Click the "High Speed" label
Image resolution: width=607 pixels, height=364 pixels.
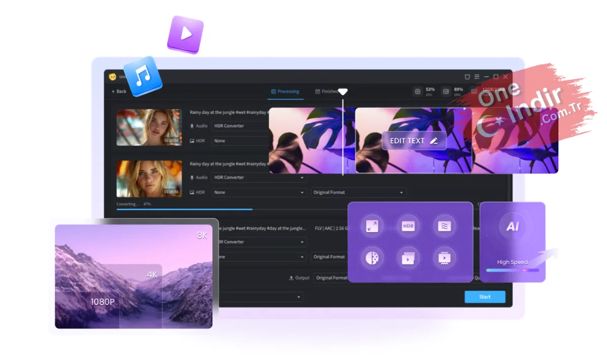tap(512, 262)
